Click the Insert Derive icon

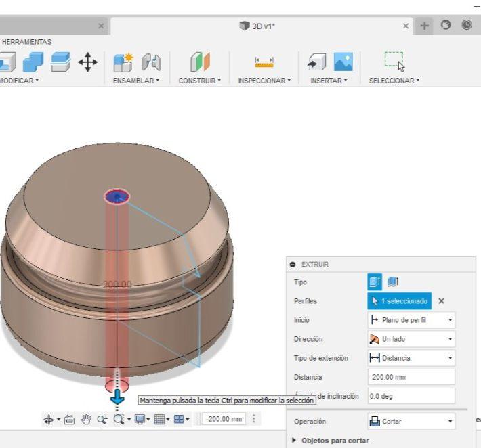316,62
